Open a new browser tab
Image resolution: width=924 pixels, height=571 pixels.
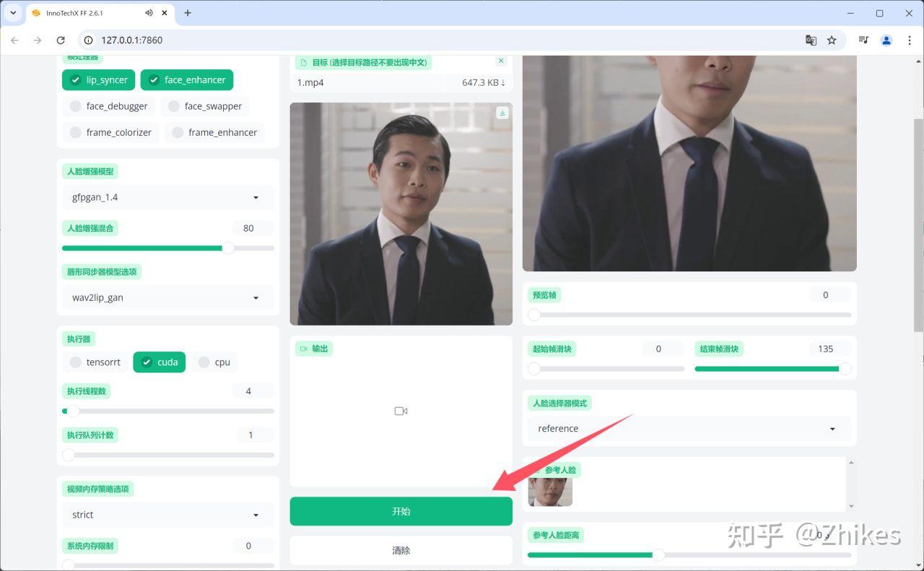pos(188,13)
